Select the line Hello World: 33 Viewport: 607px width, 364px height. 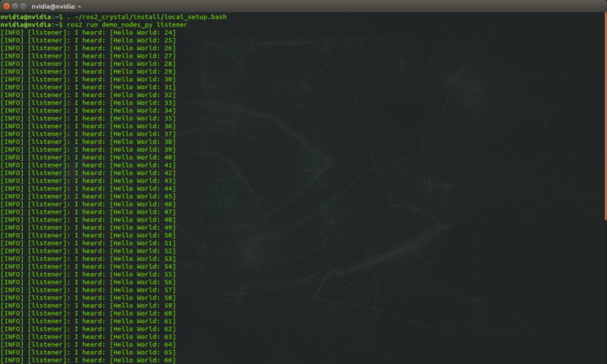(88, 103)
